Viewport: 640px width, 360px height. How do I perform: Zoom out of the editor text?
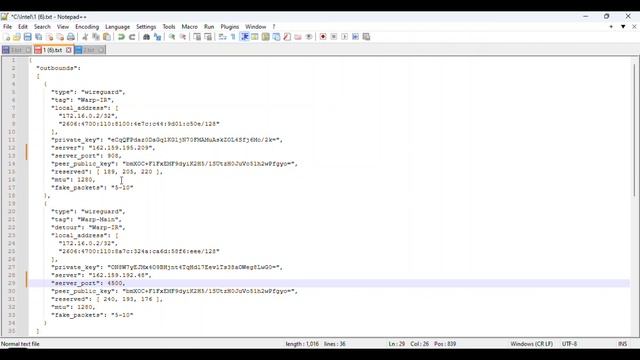[182, 37]
